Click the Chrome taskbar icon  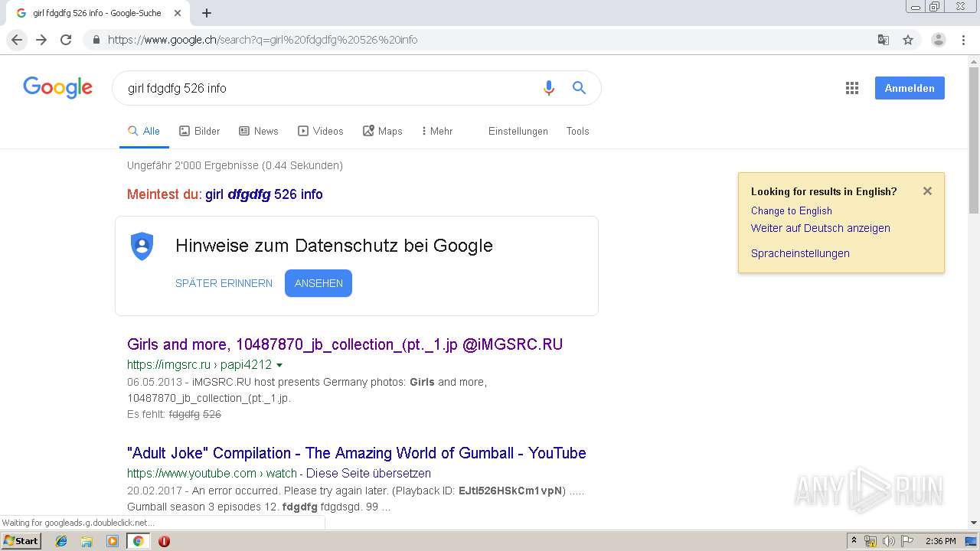[138, 541]
